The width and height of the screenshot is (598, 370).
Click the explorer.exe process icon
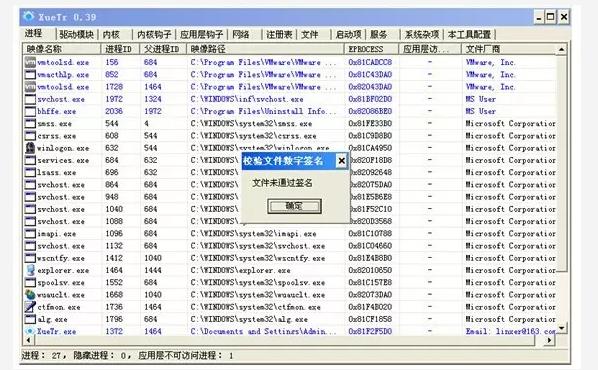pyautogui.click(x=30, y=270)
